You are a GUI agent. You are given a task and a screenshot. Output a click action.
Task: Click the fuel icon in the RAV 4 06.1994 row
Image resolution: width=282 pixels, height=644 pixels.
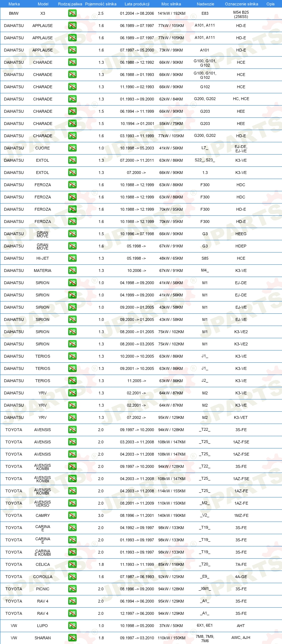[72, 601]
